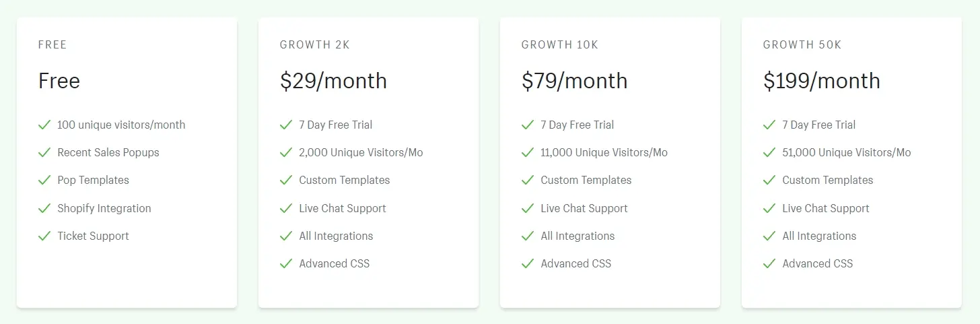This screenshot has height=324, width=980.
Task: Click the checkmark next to Recent Sales Popups
Action: coord(44,152)
